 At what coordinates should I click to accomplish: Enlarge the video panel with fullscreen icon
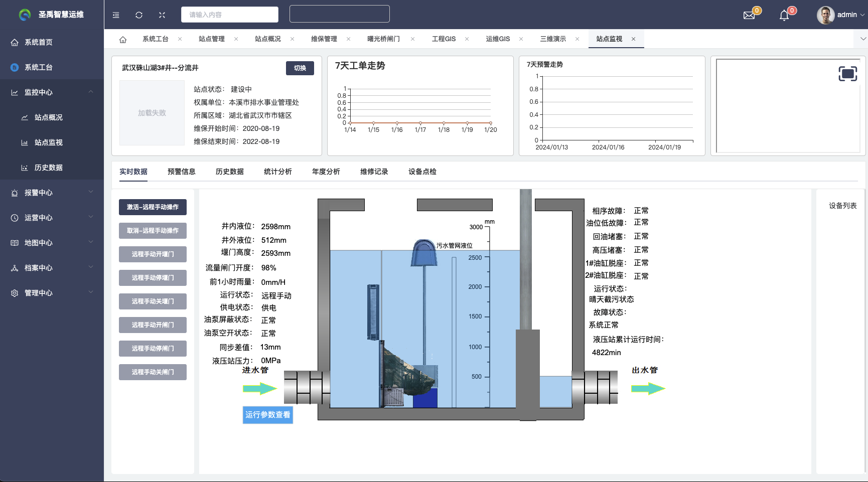[847, 74]
